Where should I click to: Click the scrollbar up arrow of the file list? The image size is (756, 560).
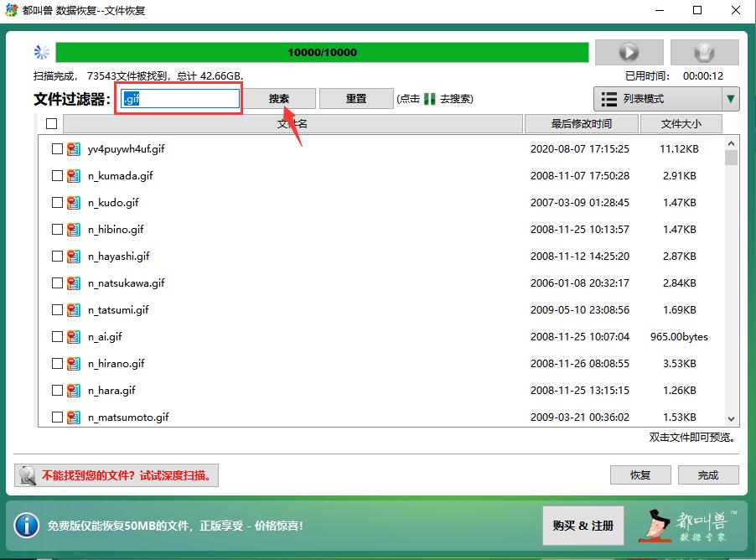pos(731,143)
